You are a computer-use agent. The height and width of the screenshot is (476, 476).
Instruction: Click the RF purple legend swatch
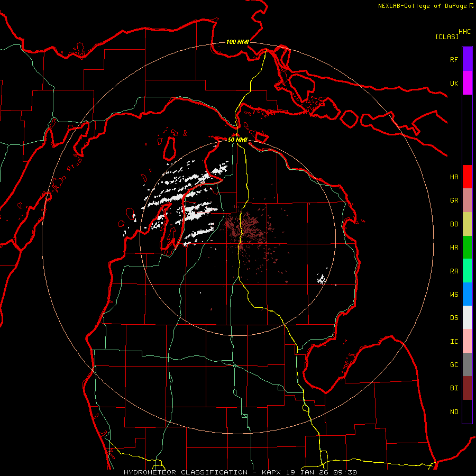point(467,59)
